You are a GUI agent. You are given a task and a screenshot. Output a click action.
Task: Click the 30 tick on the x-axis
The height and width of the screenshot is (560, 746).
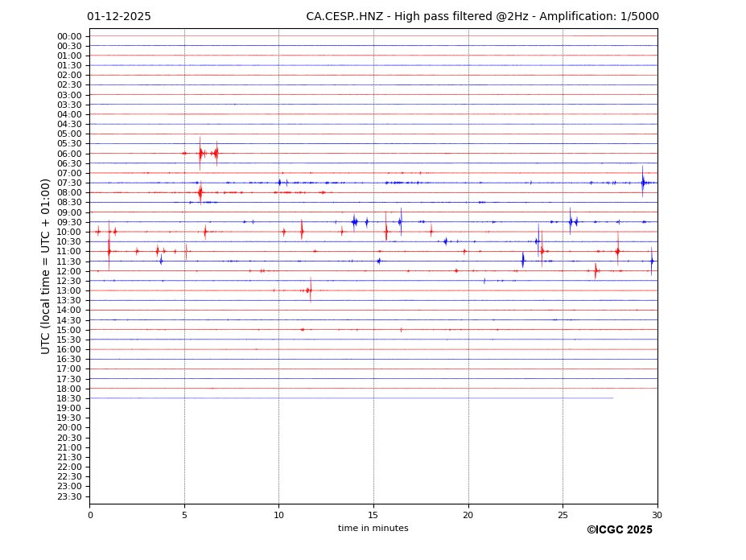point(657,515)
